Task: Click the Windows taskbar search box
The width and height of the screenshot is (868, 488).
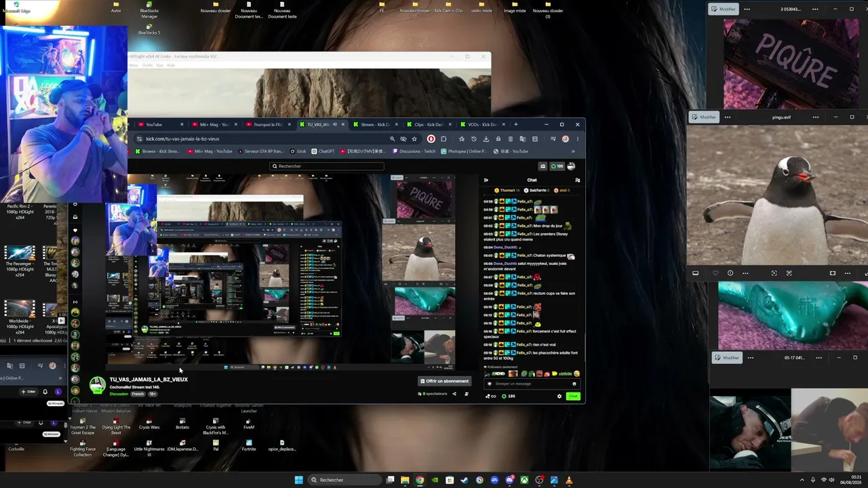Action: point(343,480)
